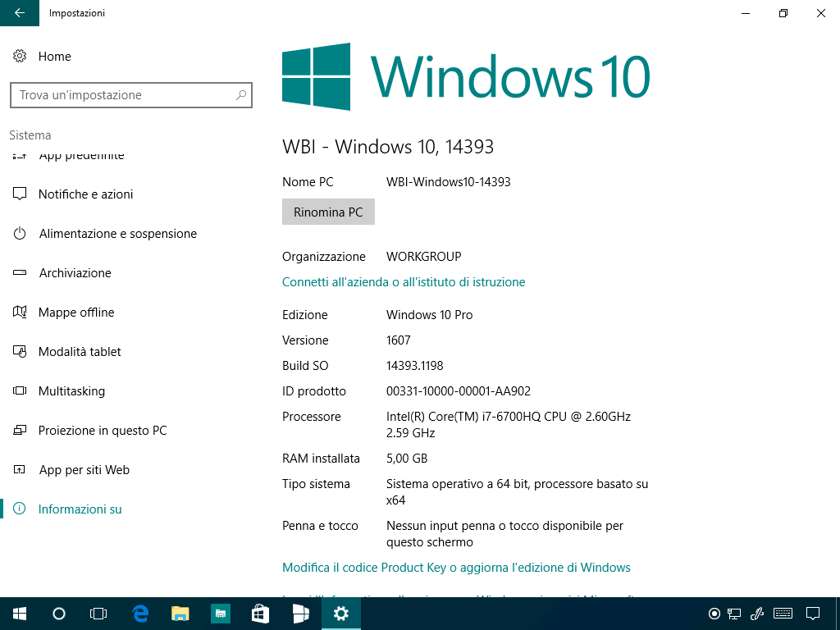Image resolution: width=840 pixels, height=630 pixels.
Task: Launch Microsoft Edge from the taskbar
Action: pos(140,614)
